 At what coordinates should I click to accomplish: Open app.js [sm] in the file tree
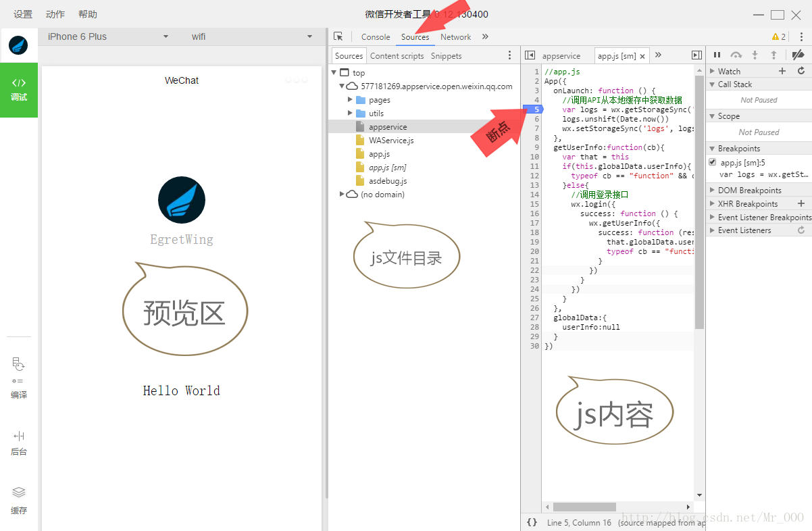(387, 167)
